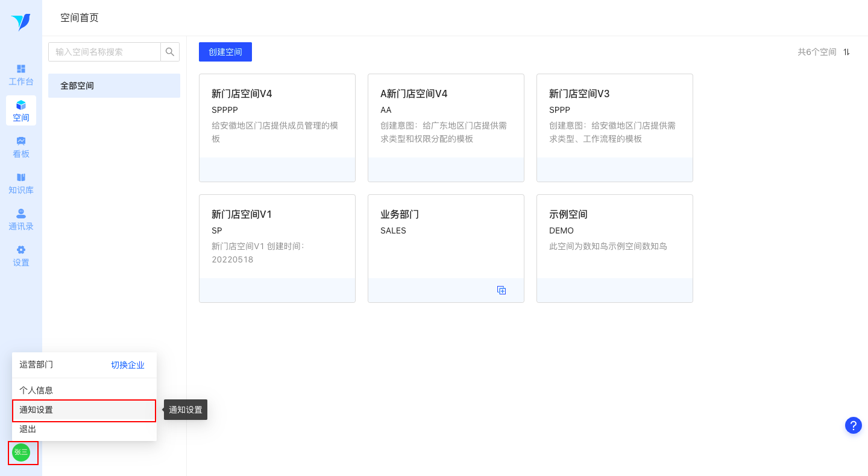Select 全部空间 in the left list
The height and width of the screenshot is (476, 868).
point(114,86)
